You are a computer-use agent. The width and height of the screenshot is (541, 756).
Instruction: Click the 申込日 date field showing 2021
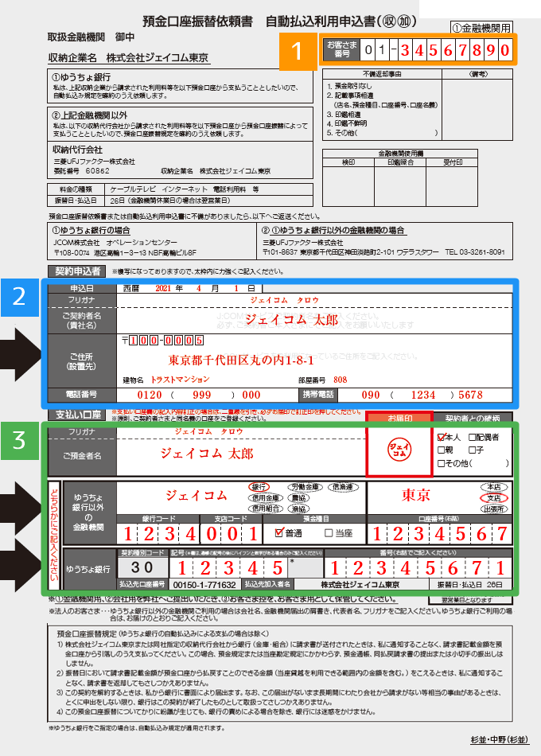pyautogui.click(x=189, y=288)
